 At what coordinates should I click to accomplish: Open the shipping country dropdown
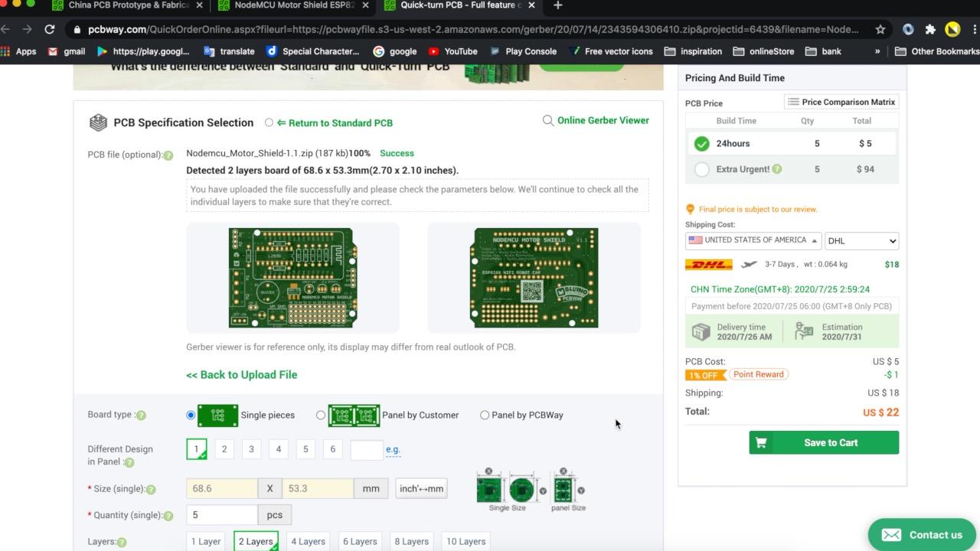click(x=753, y=240)
